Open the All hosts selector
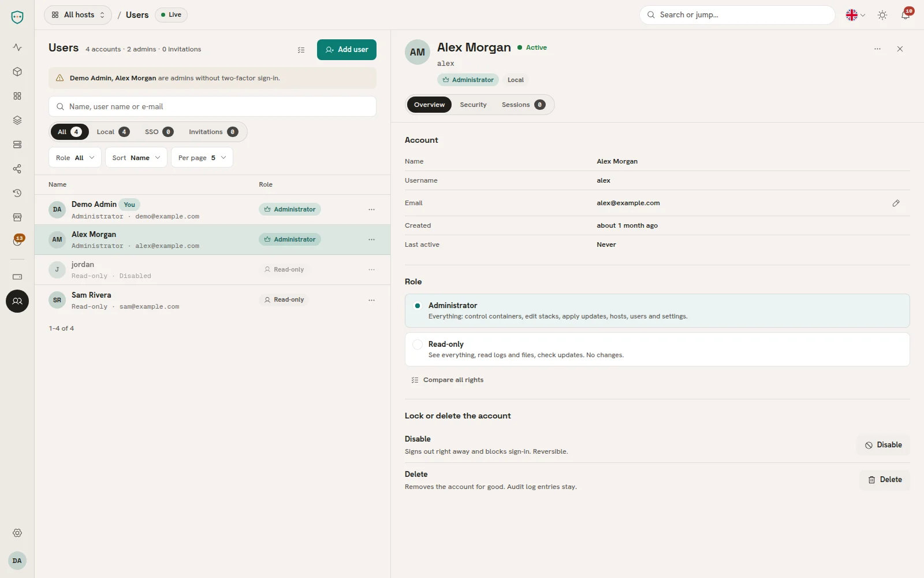The height and width of the screenshot is (578, 924). (78, 15)
